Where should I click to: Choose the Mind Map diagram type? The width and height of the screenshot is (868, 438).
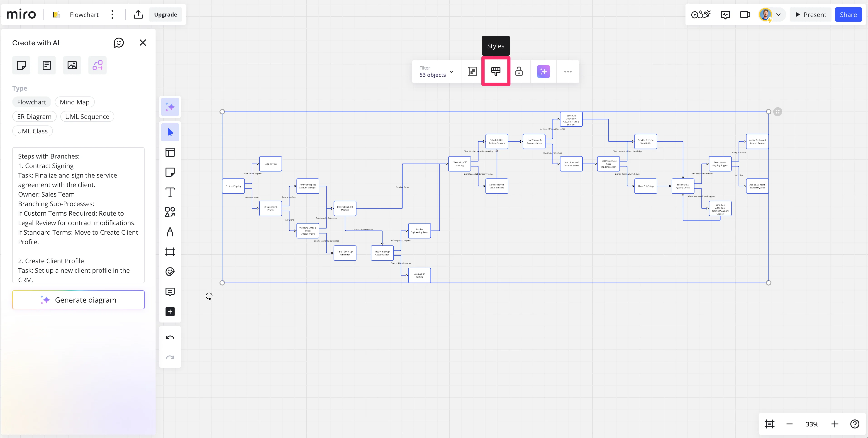(x=74, y=102)
